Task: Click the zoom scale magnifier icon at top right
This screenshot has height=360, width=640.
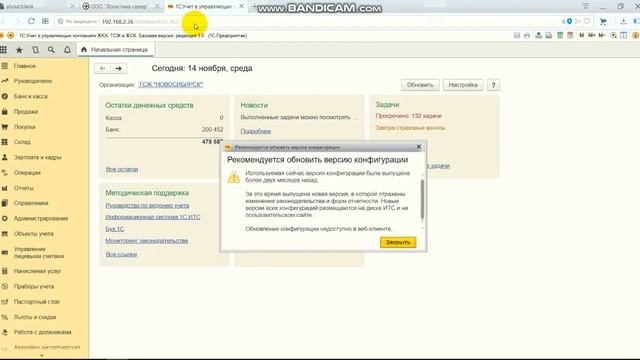Action: pyautogui.click(x=613, y=36)
